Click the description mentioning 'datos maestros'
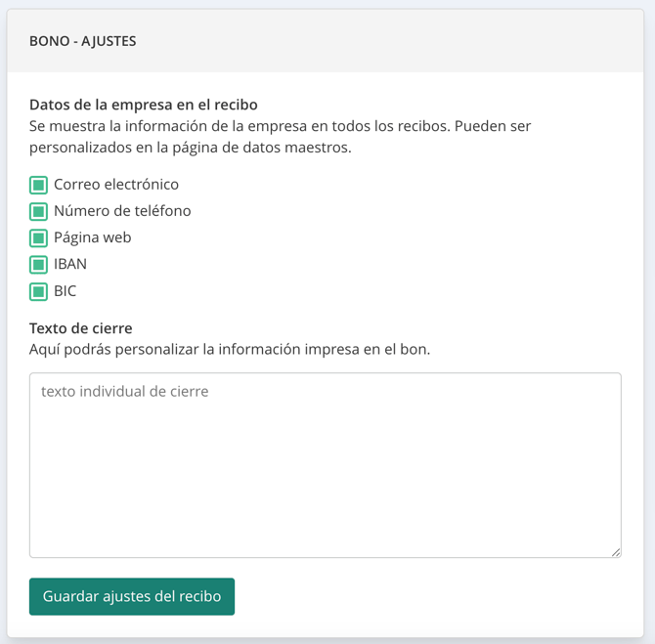Image resolution: width=655 pixels, height=644 pixels. [191, 148]
